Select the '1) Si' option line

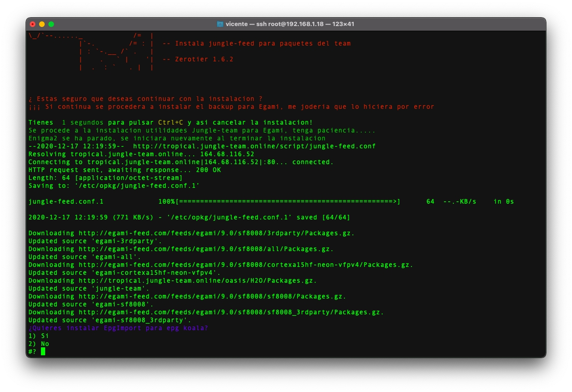[39, 336]
